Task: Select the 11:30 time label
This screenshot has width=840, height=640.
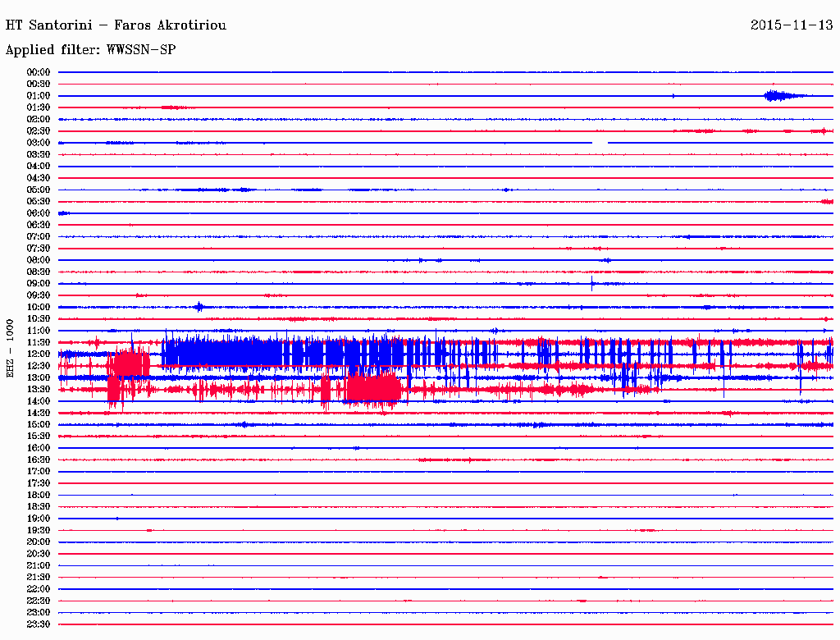Action: pos(38,342)
